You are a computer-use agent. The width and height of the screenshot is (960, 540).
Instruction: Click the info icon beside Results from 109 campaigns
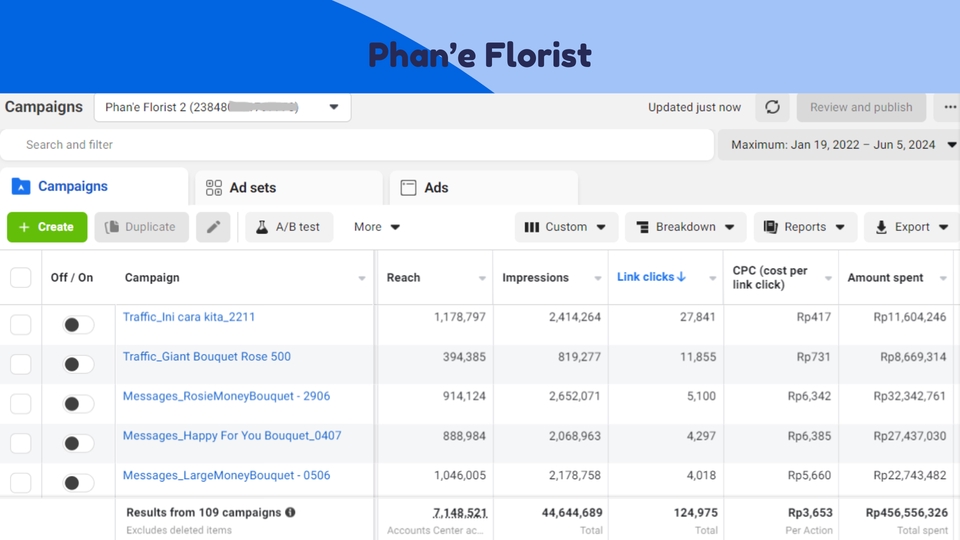[x=290, y=512]
